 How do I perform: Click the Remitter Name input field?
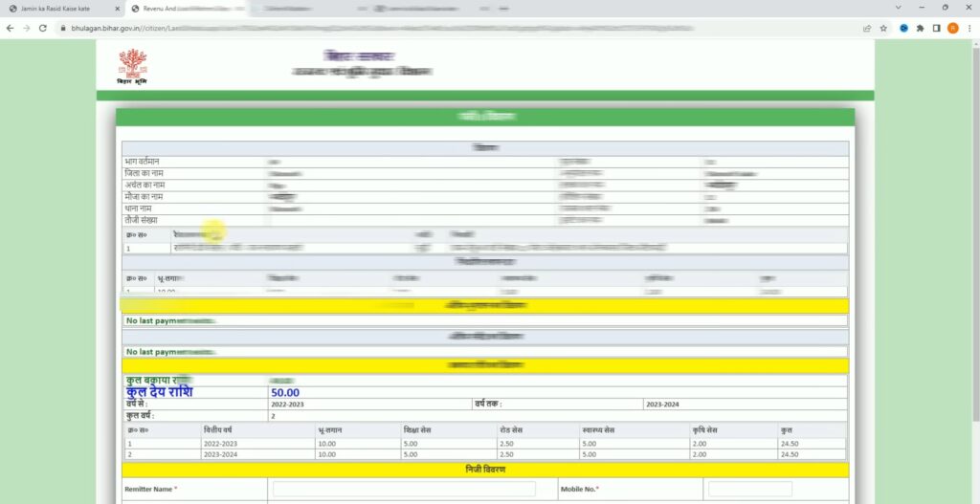pos(402,489)
